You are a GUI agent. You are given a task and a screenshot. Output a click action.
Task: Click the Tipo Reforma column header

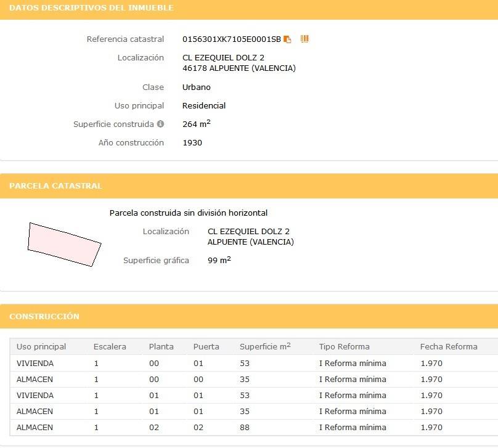pyautogui.click(x=345, y=346)
